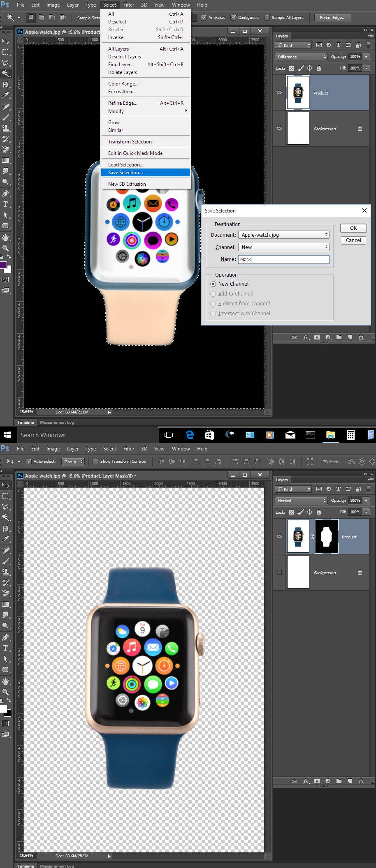Toggle Quick Mask mode icon in the top window
Screen dimensions: 376x868
(x=5, y=280)
